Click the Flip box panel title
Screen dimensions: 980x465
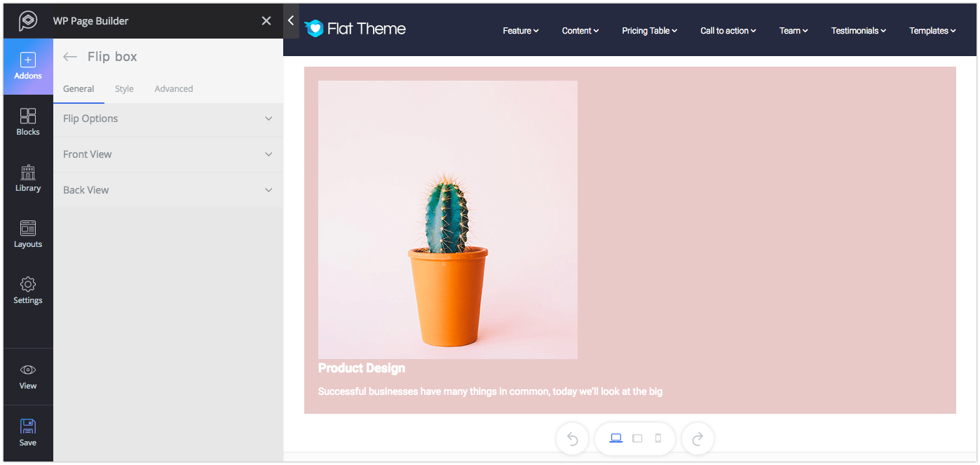pos(112,57)
